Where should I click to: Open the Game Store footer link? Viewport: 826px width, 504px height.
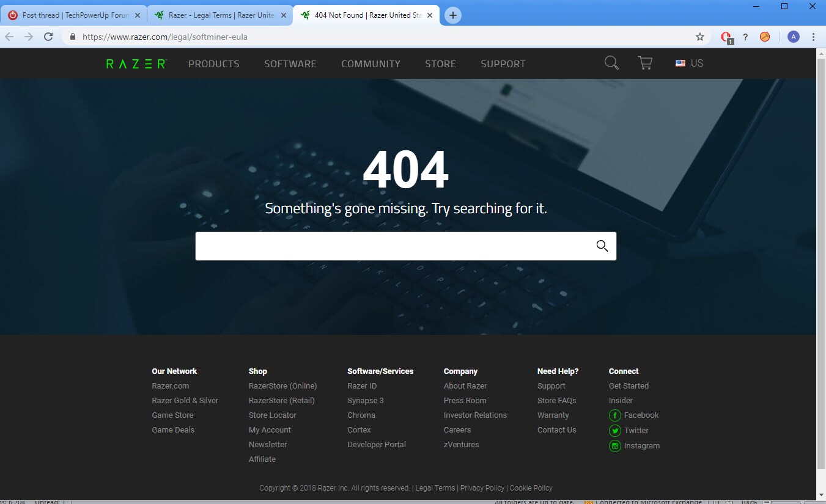[x=172, y=415]
